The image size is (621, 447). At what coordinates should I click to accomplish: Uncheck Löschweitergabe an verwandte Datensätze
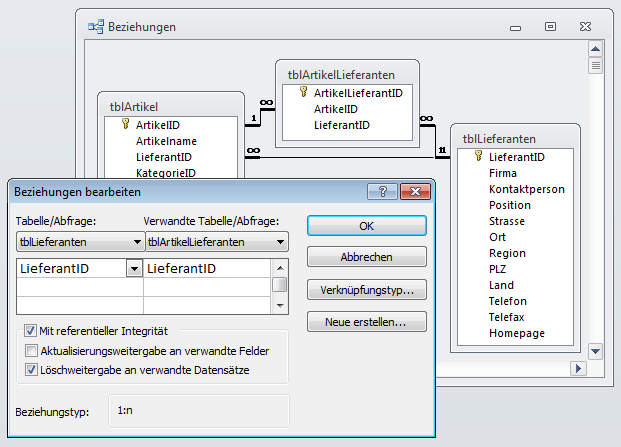pos(31,370)
